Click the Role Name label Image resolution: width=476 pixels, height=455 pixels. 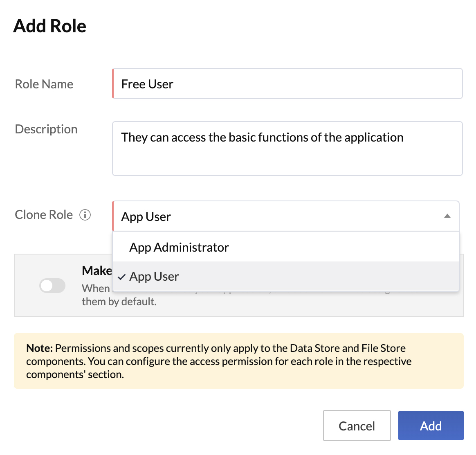(44, 83)
